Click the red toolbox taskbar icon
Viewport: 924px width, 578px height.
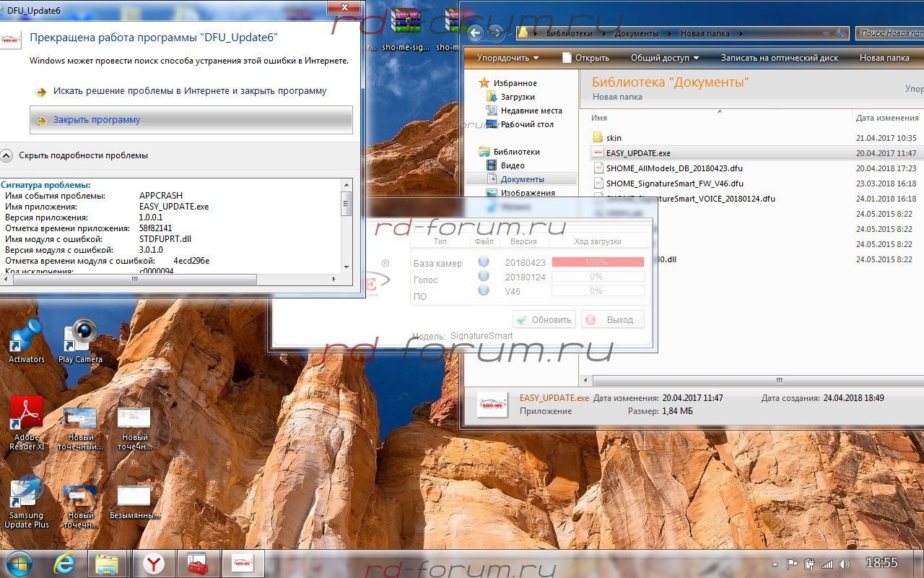(x=198, y=564)
